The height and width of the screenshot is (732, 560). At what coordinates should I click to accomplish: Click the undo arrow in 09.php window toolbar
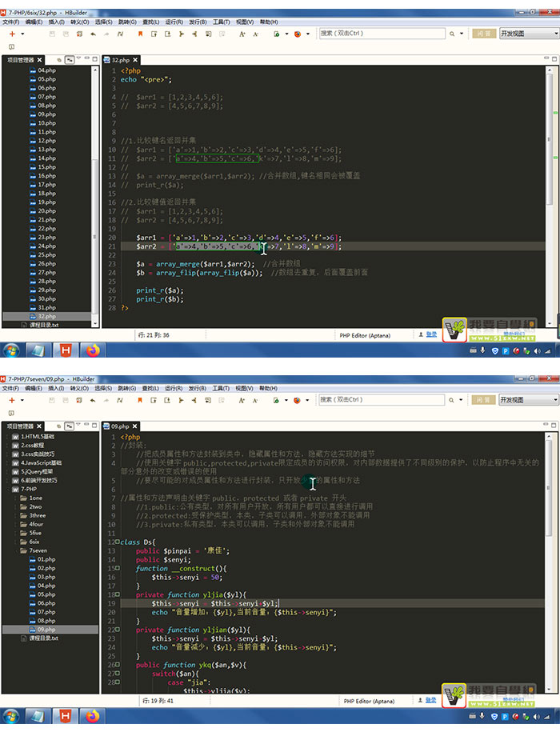93,400
